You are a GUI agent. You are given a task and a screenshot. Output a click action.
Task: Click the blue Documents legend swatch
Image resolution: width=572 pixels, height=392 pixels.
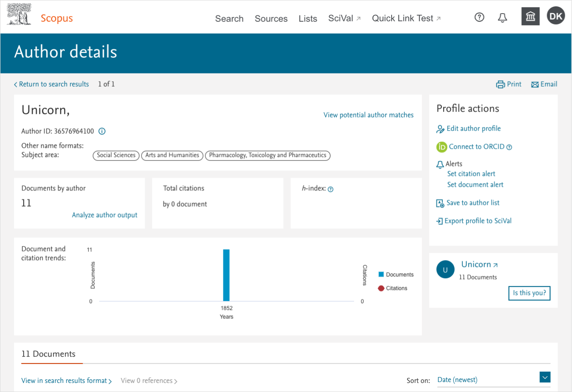point(381,275)
